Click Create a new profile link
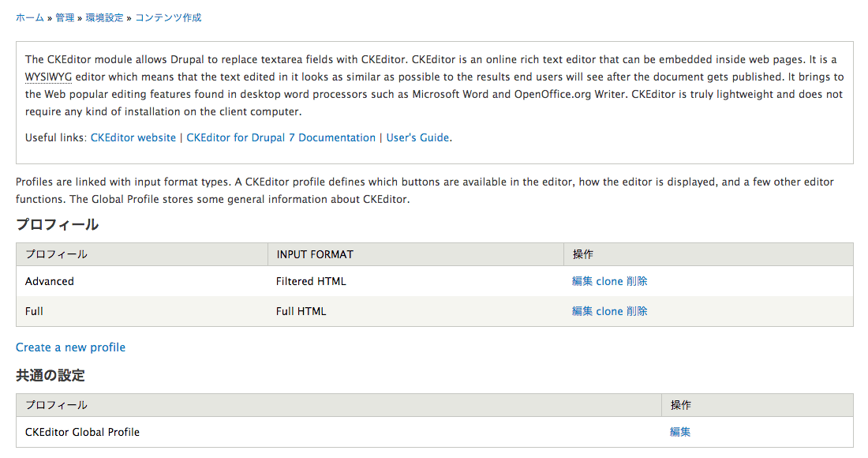Viewport: 868px width, 458px height. (70, 347)
